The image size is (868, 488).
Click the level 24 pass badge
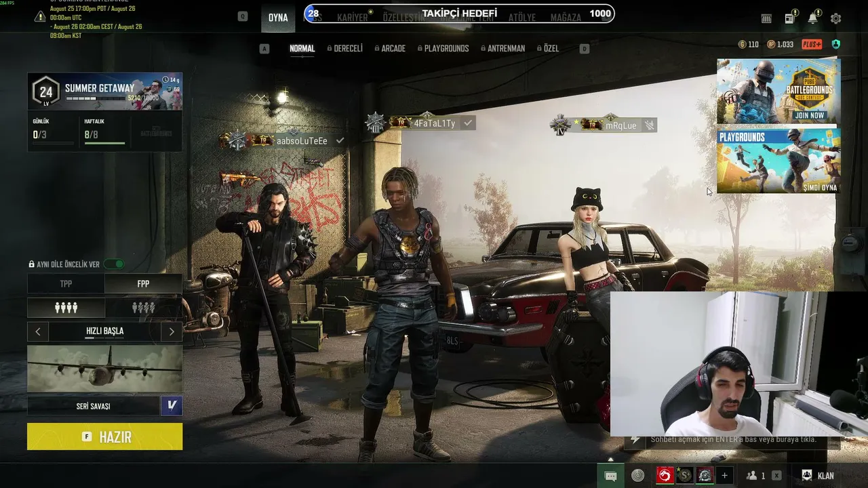[x=45, y=91]
